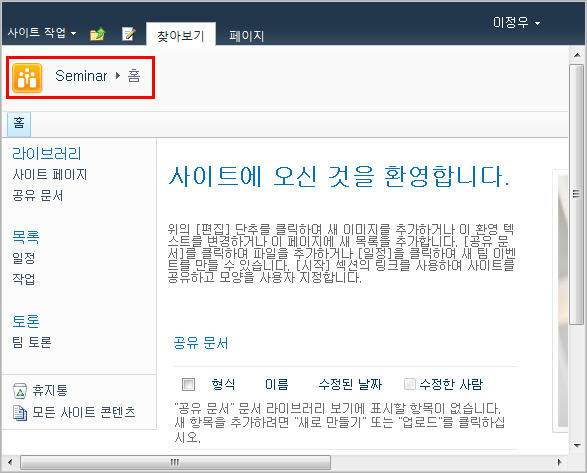Click the horizontal scrollbar right arrow
The image size is (587, 473).
click(559, 462)
